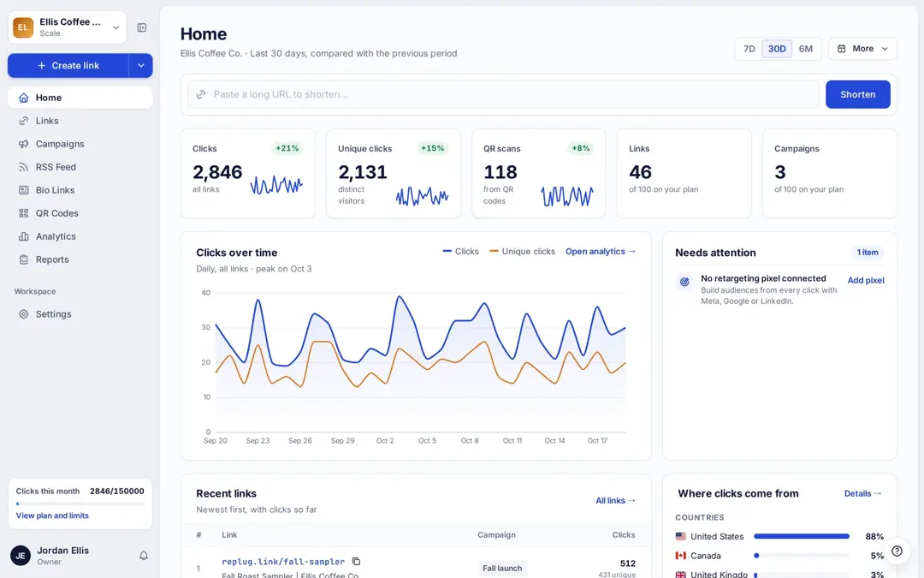Click the long URL input field

point(503,94)
